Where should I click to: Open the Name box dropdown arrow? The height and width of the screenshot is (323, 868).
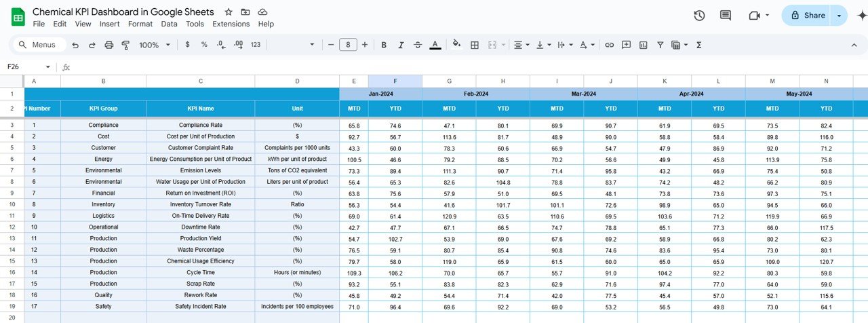47,66
